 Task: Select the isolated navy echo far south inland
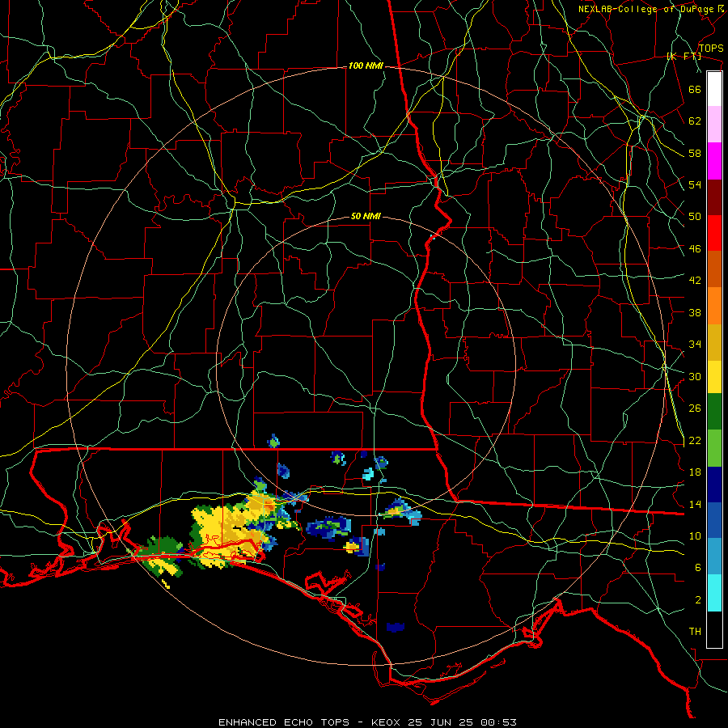click(x=395, y=627)
